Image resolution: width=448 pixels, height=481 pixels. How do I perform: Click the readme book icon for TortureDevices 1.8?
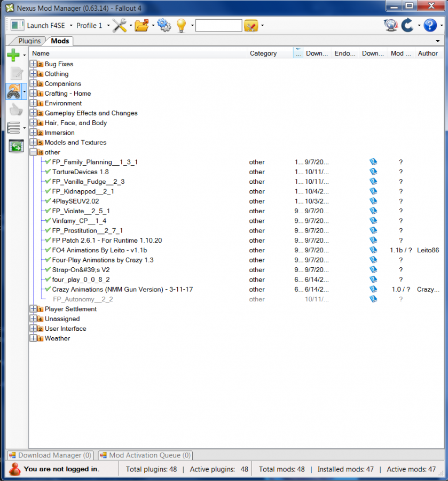click(373, 172)
